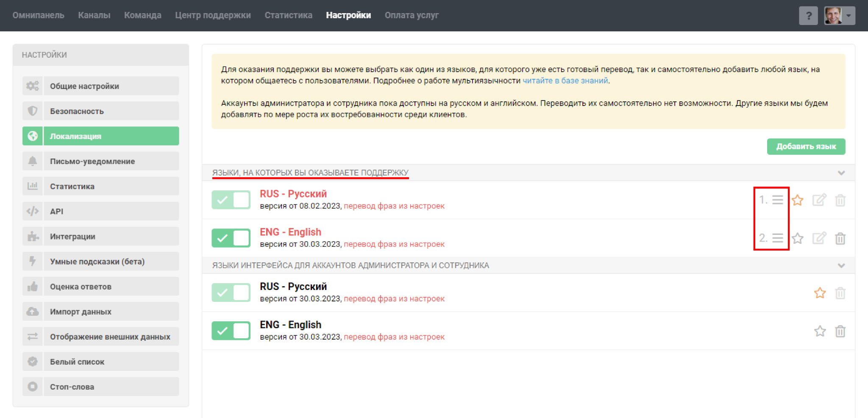Go to Центр поддержки in top navigation
Image resolution: width=868 pixels, height=418 pixels.
pos(213,15)
